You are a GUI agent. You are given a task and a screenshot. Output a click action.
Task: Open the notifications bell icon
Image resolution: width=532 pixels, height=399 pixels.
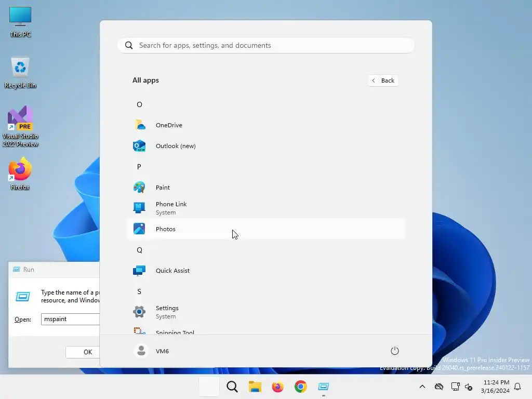click(518, 387)
